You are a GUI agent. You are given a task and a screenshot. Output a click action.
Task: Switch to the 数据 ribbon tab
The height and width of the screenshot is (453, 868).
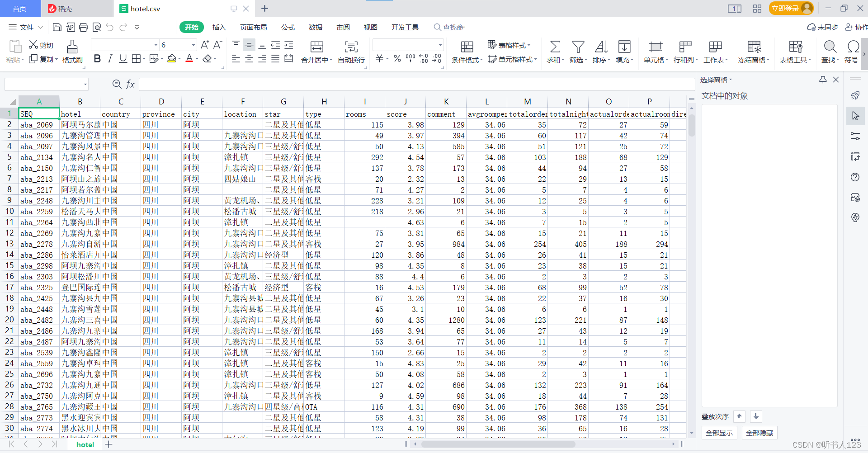(315, 27)
